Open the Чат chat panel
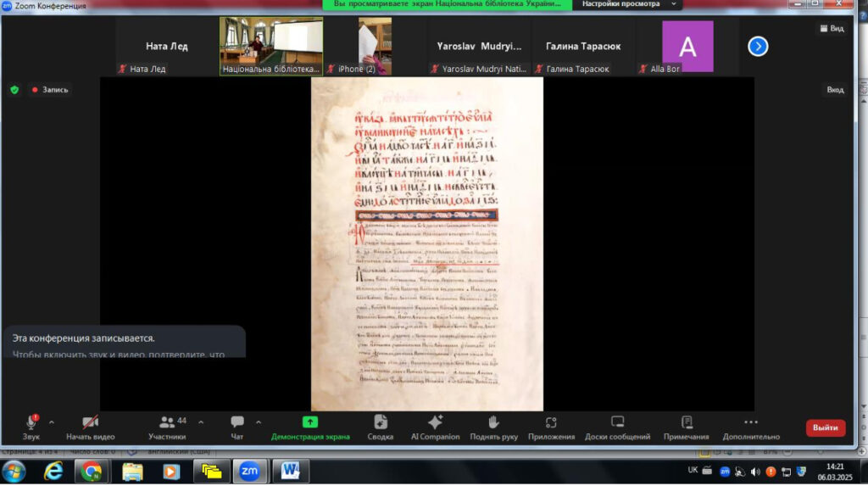This screenshot has height=486, width=868. 237,427
